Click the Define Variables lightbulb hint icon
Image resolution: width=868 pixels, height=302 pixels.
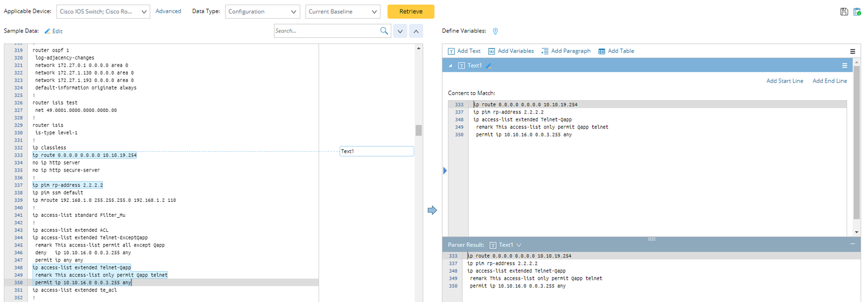pyautogui.click(x=495, y=31)
